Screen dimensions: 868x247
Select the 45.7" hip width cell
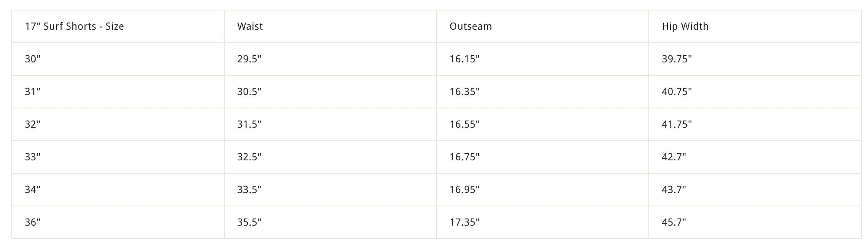pyautogui.click(x=674, y=222)
